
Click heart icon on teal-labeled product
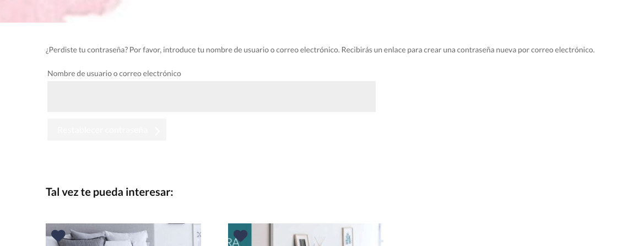[240, 236]
